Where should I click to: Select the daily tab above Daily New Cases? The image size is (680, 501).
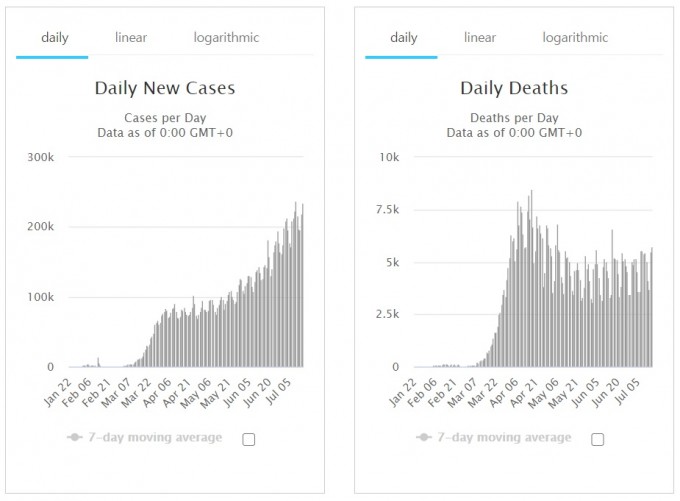click(x=55, y=38)
